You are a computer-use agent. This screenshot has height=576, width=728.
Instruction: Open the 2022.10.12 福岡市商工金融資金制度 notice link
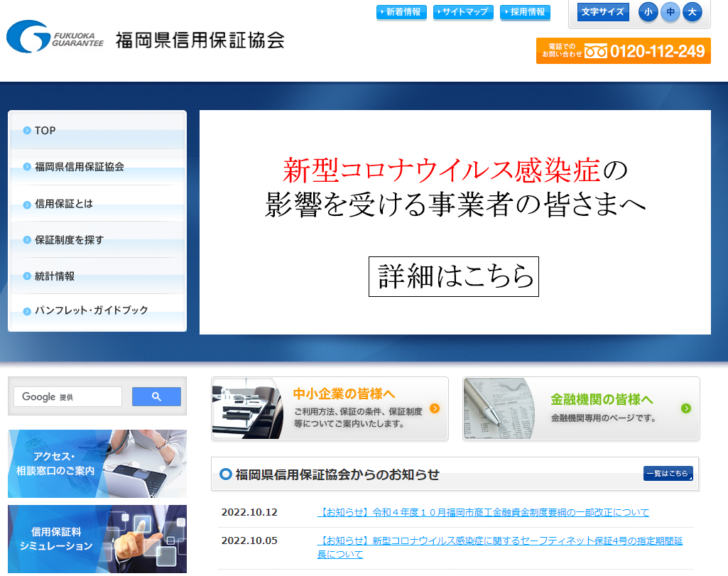coord(483,512)
